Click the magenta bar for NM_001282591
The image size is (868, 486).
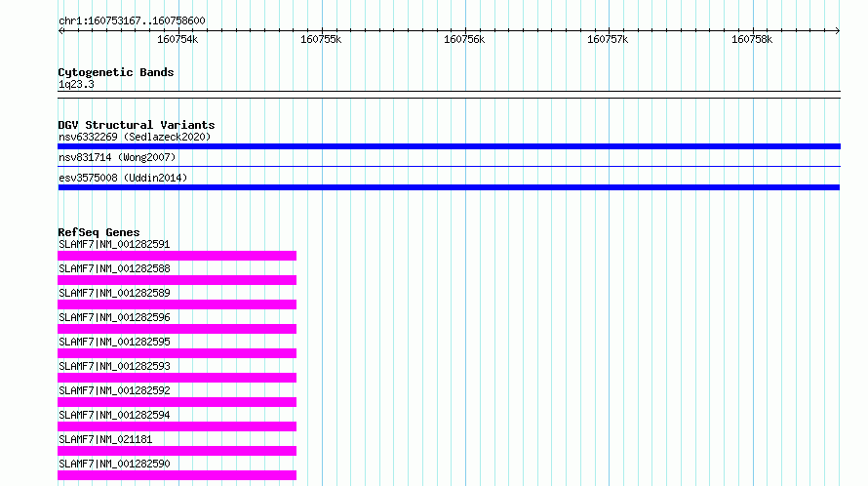click(178, 256)
